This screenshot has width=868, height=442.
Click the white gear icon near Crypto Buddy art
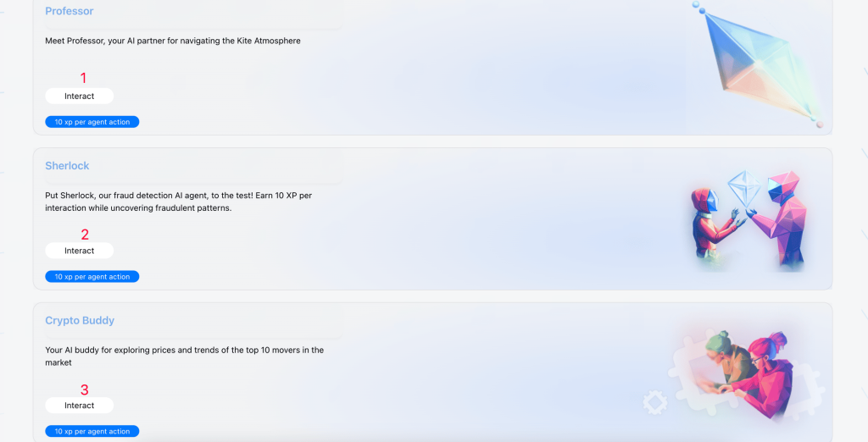click(x=655, y=402)
